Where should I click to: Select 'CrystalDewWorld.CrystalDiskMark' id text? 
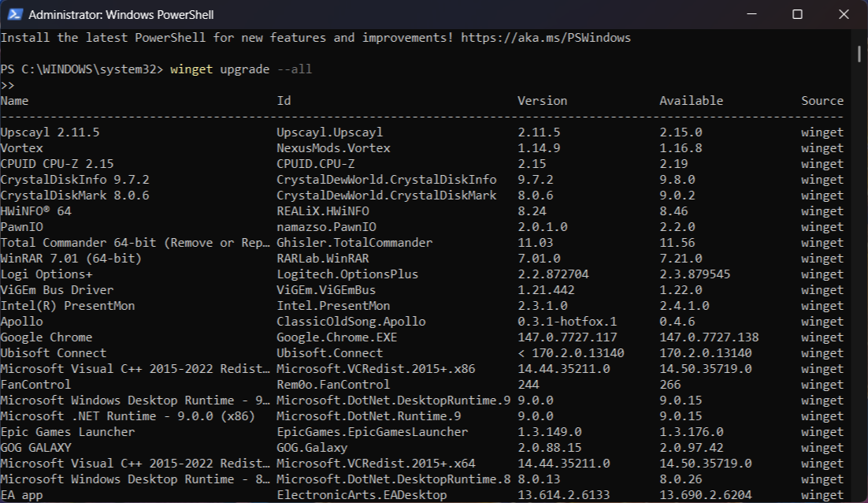(x=387, y=196)
